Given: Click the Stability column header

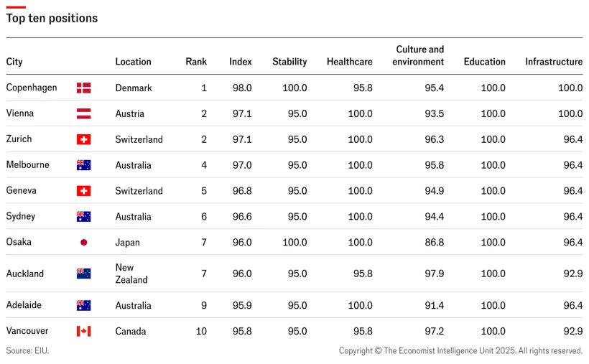Looking at the screenshot, I should [289, 62].
